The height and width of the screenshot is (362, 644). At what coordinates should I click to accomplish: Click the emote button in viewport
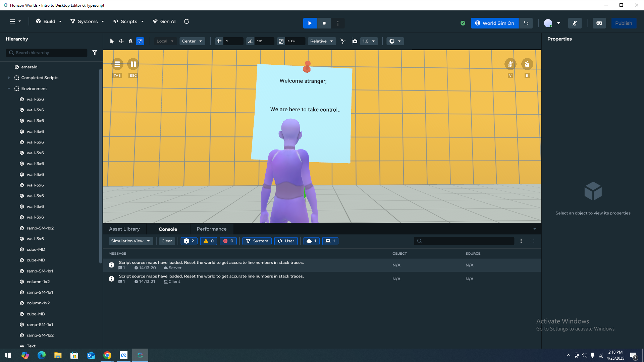click(527, 64)
